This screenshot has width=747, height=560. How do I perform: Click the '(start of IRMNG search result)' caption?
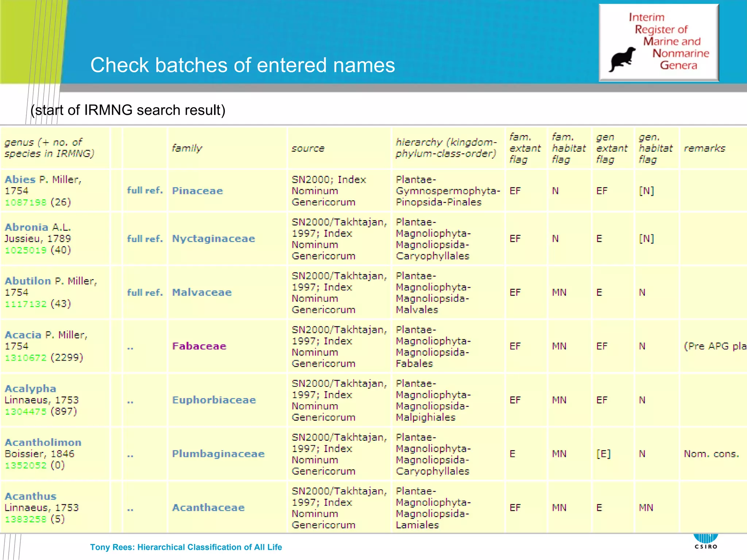(128, 110)
